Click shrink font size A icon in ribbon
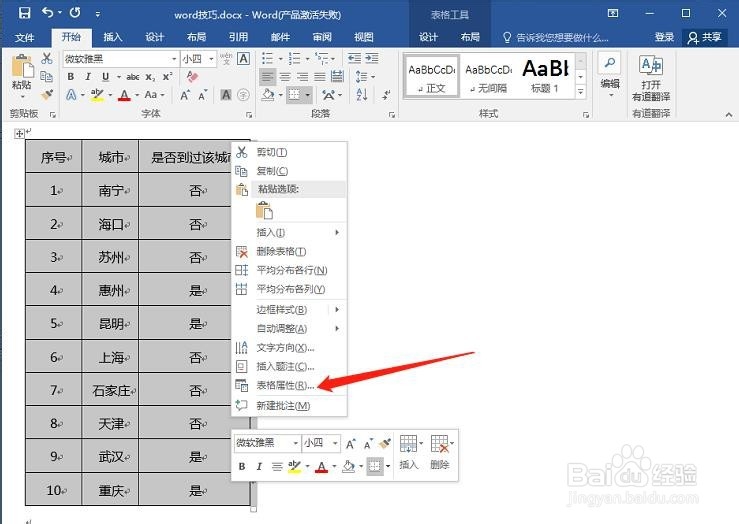The height and width of the screenshot is (524, 739). tap(203, 95)
